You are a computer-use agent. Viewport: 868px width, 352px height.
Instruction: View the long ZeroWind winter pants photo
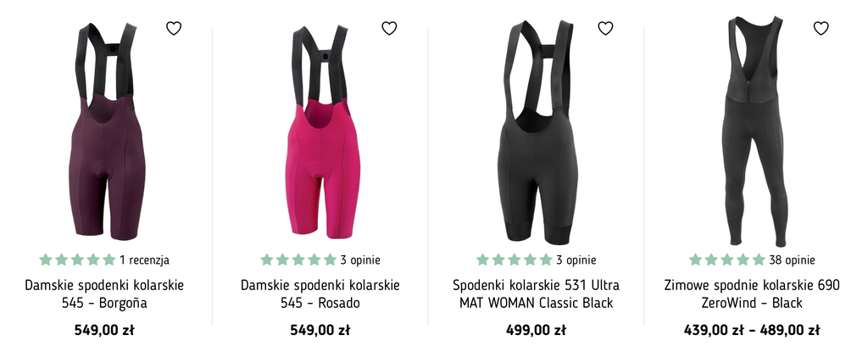755,131
